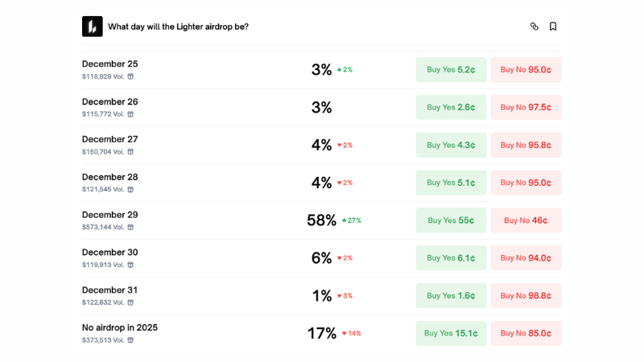
Task: Buy No at 98.8¢ for December 31
Action: (526, 296)
